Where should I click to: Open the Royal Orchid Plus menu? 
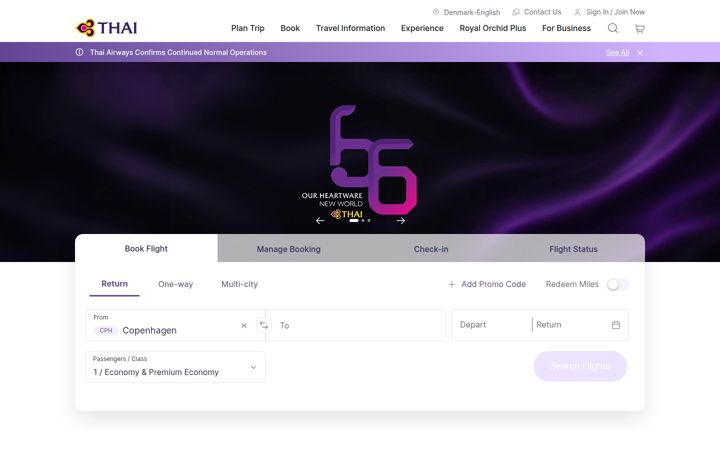[x=493, y=28]
